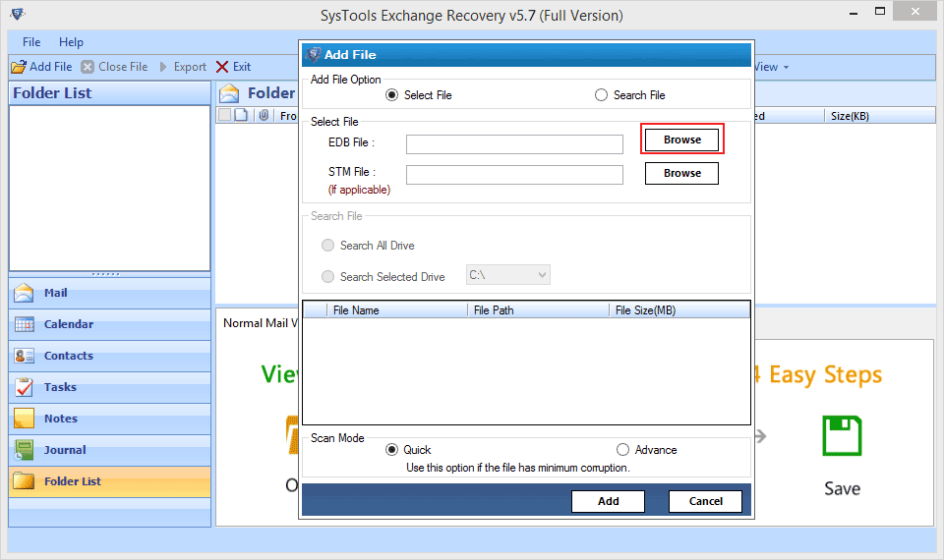Click the Add File toolbar icon

pos(19,67)
